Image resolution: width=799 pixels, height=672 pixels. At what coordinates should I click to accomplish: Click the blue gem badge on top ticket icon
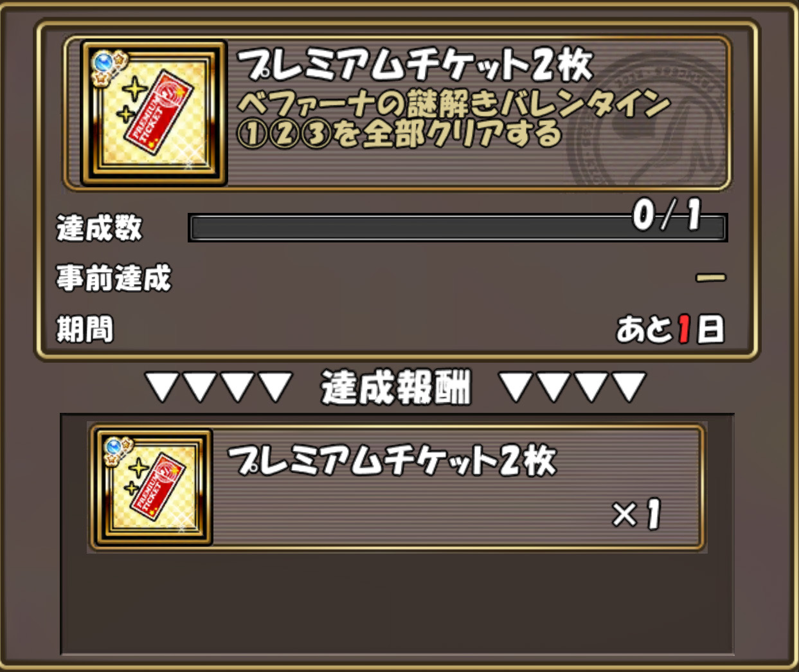click(103, 62)
